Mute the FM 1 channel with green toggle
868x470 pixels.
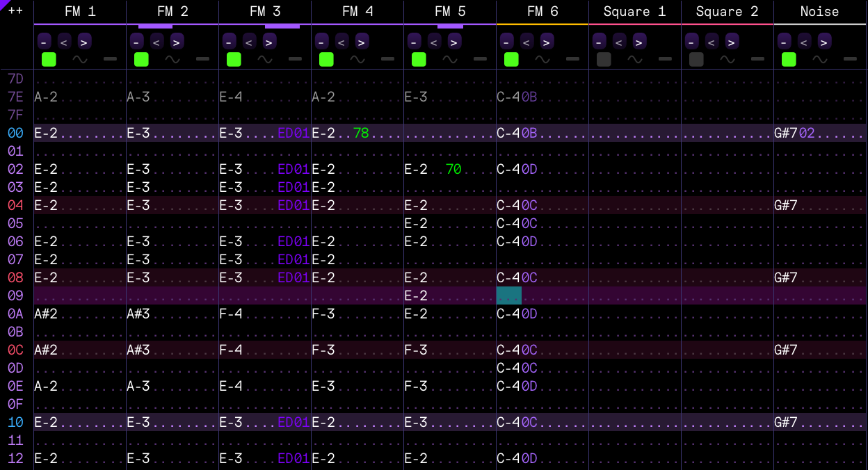[x=49, y=60]
